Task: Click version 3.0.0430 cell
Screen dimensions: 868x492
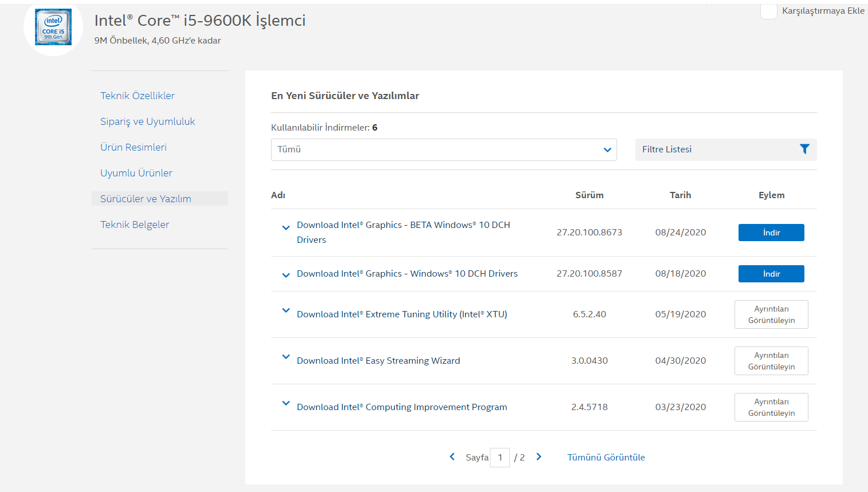Action: (590, 361)
